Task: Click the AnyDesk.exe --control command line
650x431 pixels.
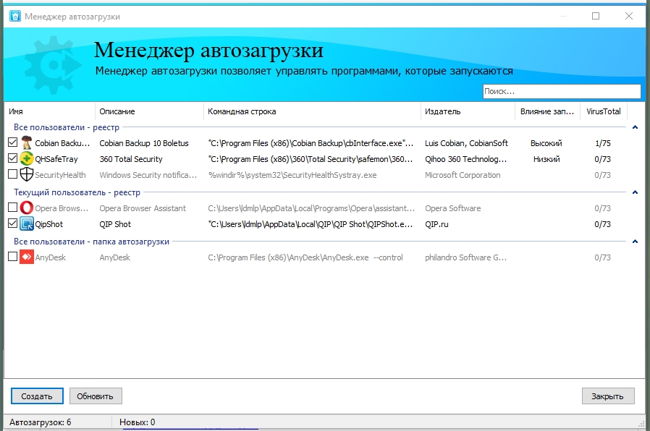Action: (305, 258)
